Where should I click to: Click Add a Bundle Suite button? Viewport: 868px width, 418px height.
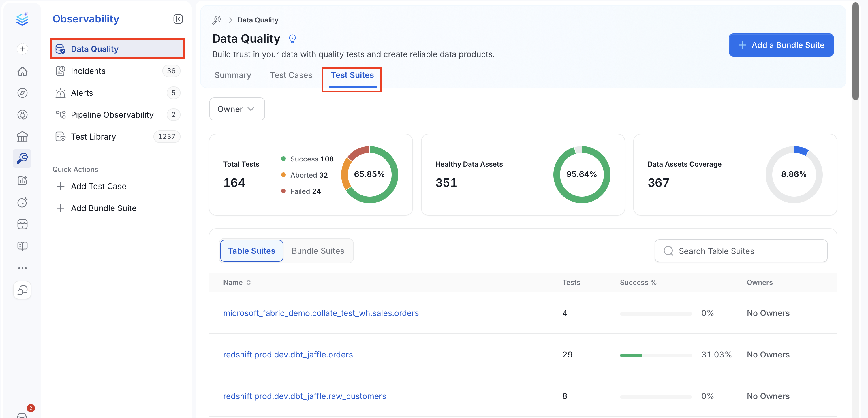click(x=781, y=45)
